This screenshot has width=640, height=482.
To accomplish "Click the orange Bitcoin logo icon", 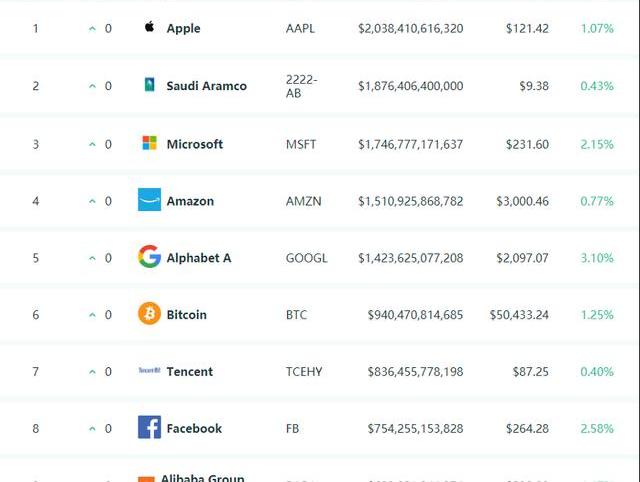I will point(149,314).
